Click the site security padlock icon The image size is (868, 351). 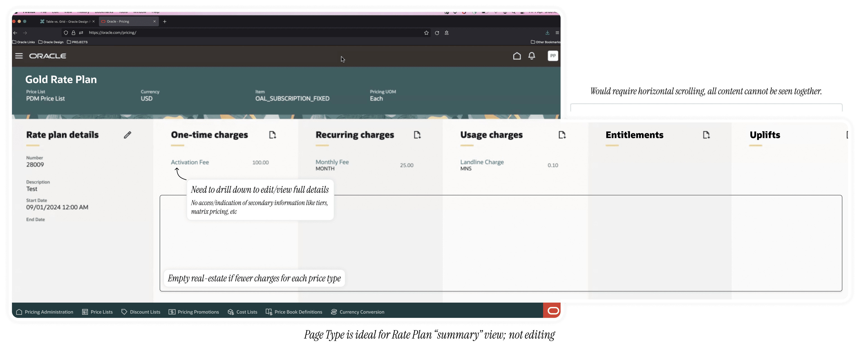pyautogui.click(x=73, y=33)
